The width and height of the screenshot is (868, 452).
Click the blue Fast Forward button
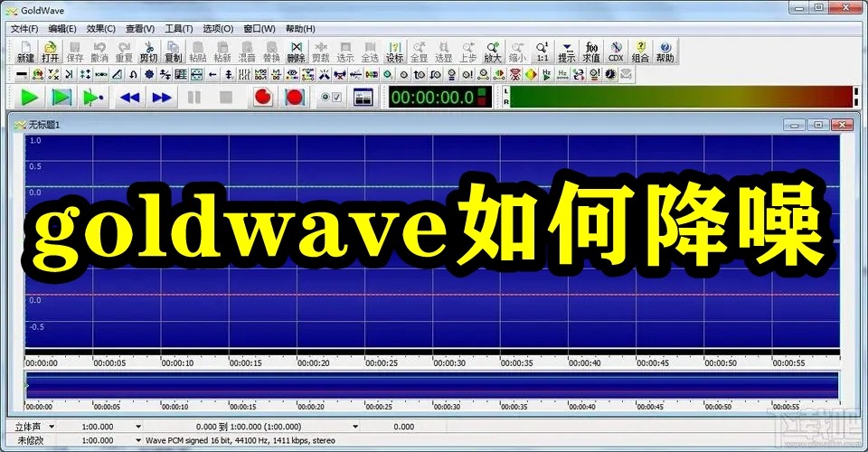click(162, 98)
